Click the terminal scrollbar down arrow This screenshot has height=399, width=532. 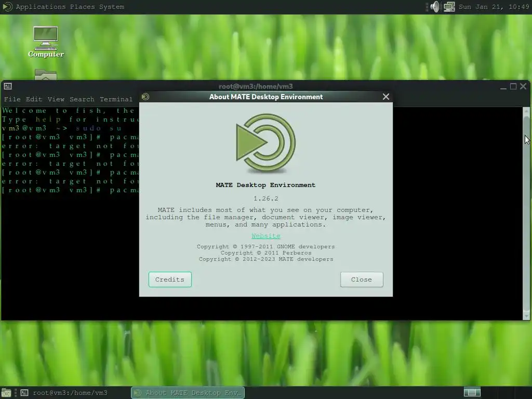click(526, 316)
